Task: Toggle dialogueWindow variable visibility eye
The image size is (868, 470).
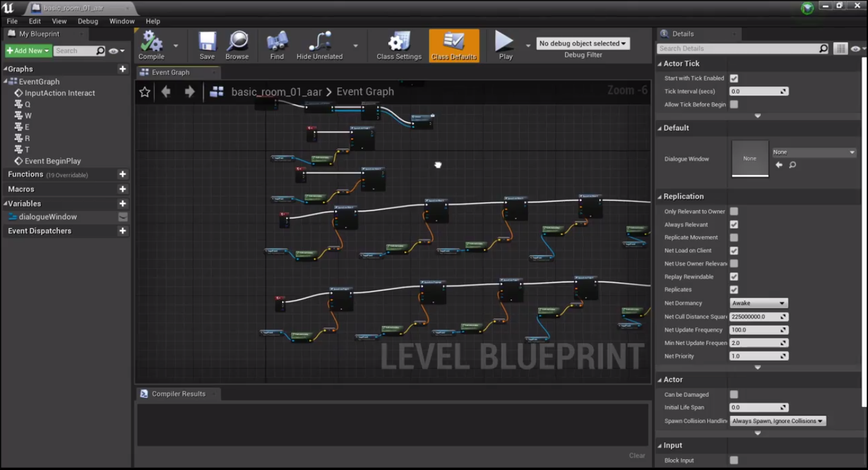Action: tap(123, 217)
